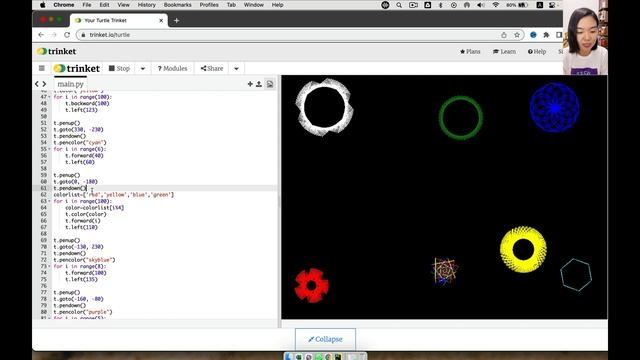Screen dimensions: 640x360
Task: Open the View menu
Action: click(x=123, y=5)
